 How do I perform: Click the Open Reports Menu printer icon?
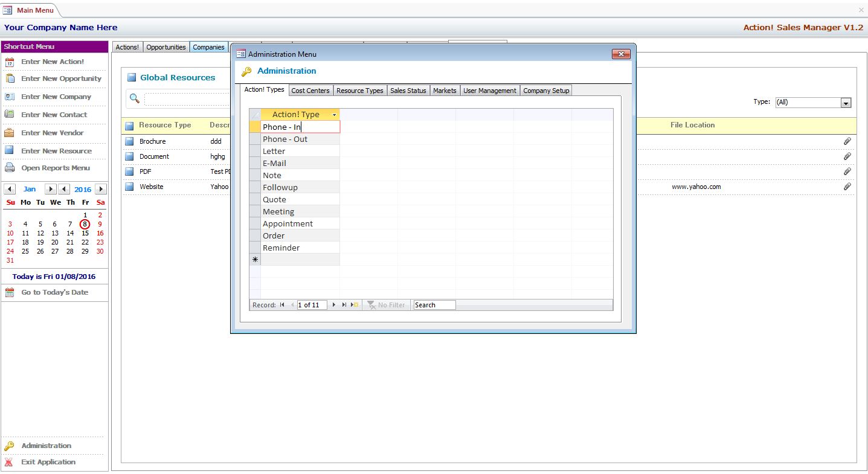(9, 168)
